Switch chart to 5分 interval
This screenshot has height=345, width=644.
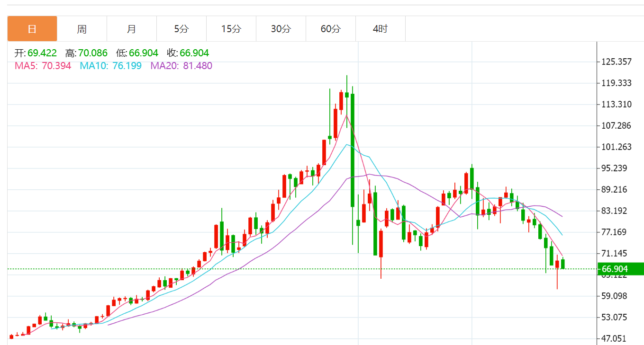click(x=181, y=29)
